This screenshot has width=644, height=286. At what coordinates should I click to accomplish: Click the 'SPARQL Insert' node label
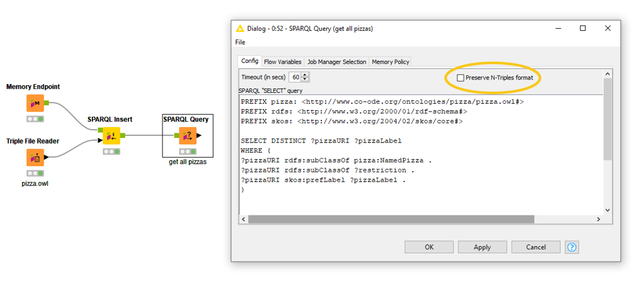(110, 119)
